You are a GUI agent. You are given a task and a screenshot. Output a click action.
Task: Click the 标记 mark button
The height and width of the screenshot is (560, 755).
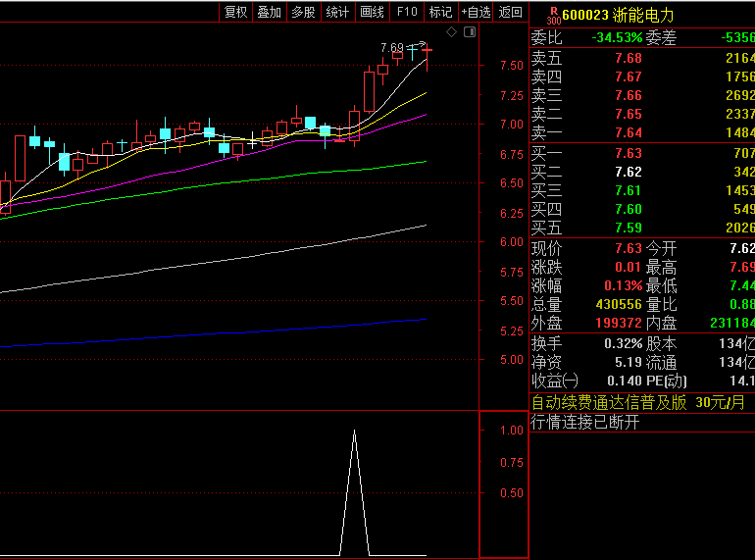440,12
